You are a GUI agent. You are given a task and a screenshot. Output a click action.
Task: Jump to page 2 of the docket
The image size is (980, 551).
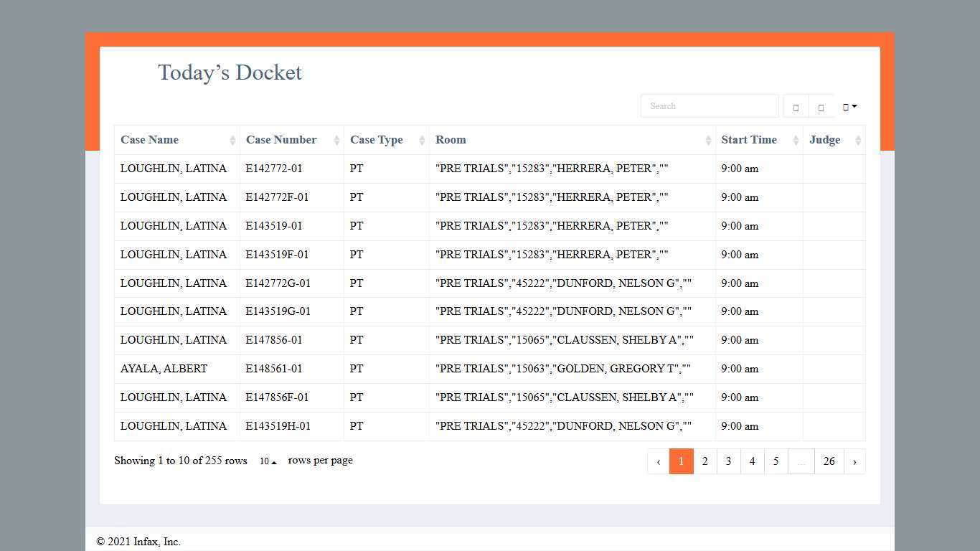click(x=705, y=461)
